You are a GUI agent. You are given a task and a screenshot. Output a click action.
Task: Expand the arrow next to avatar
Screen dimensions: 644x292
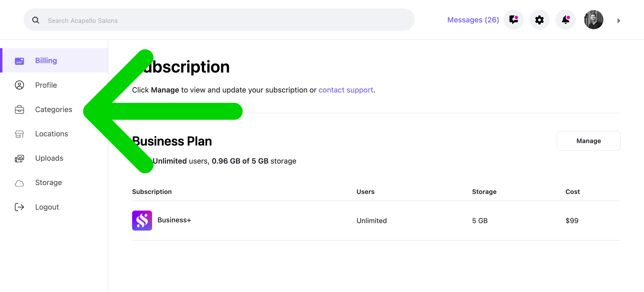618,21
